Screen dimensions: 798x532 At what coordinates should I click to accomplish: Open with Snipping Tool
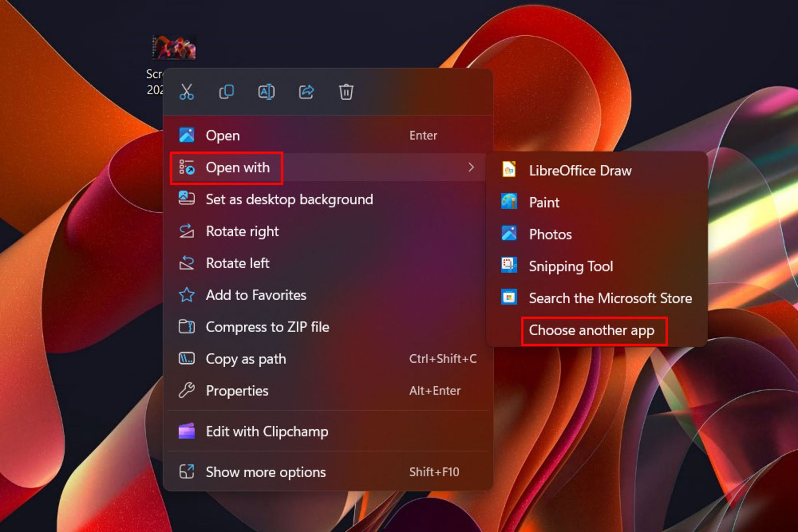click(x=597, y=266)
